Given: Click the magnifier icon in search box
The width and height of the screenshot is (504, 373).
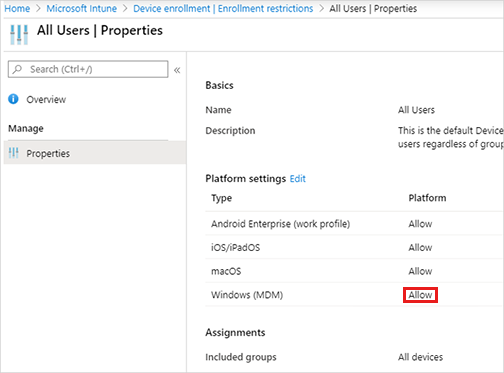Looking at the screenshot, I should pos(17,69).
